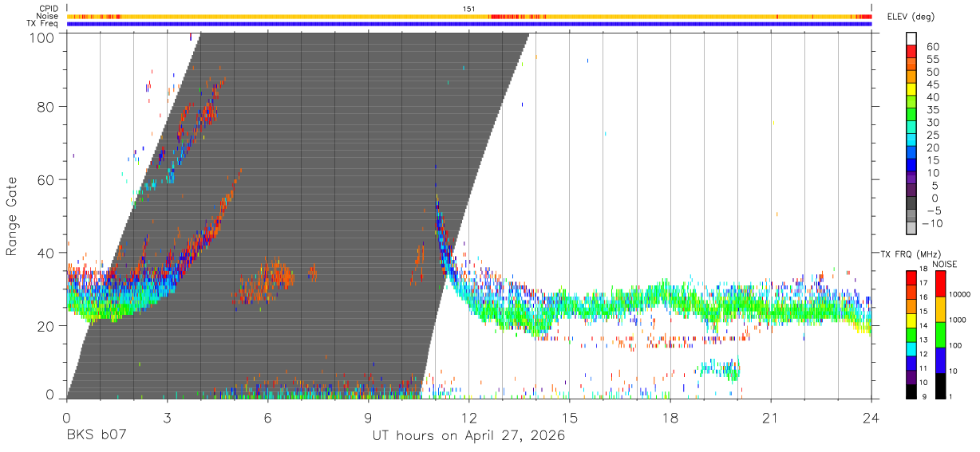This screenshot has width=980, height=452.
Task: Pick the white swatch atop elevation bar
Action: [x=911, y=39]
